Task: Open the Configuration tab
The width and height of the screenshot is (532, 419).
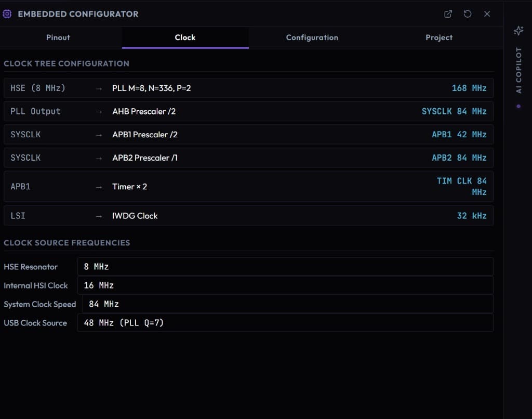Action: tap(312, 37)
